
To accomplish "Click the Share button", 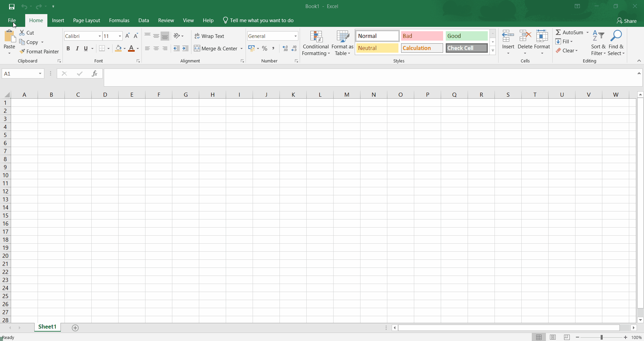I will point(627,21).
